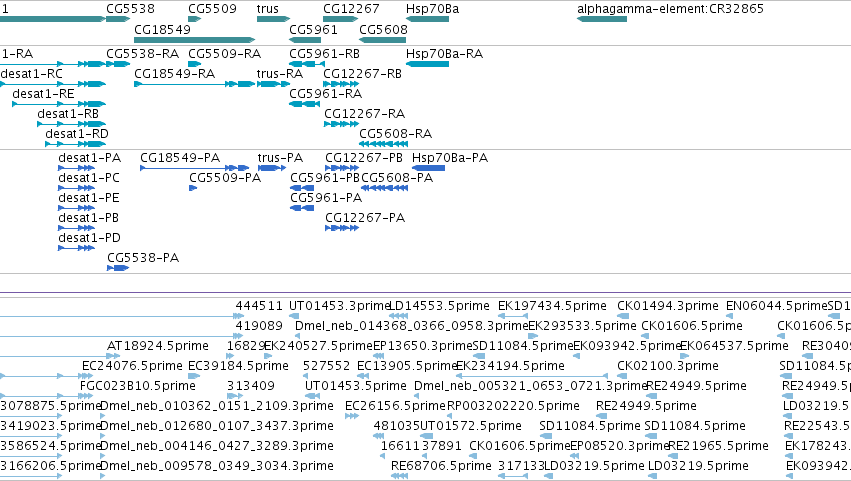Select EST EN06044.5prime
Image resolution: width=851 pixels, height=481 pixels.
click(777, 306)
